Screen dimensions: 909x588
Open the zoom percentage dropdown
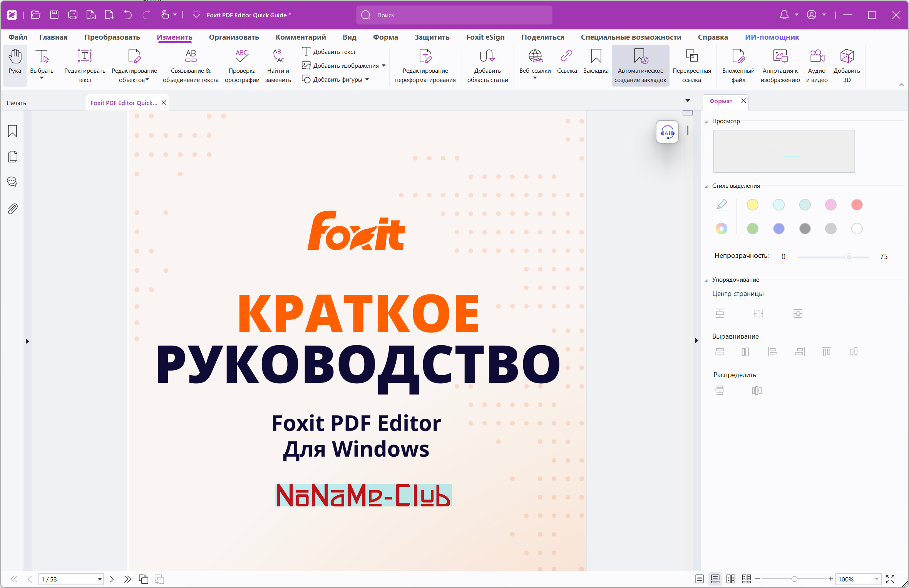click(x=877, y=579)
